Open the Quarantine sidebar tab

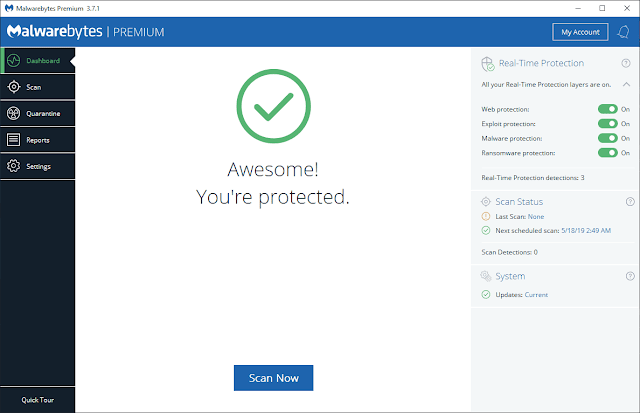38,113
